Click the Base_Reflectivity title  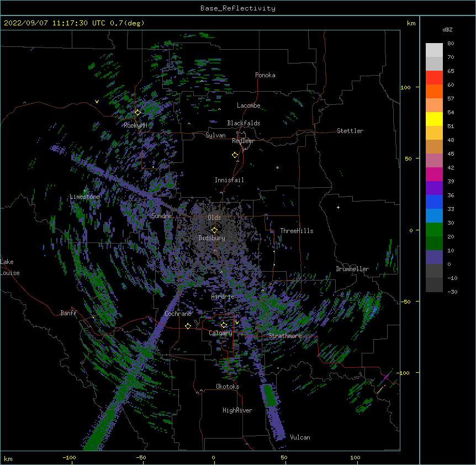[x=238, y=8]
